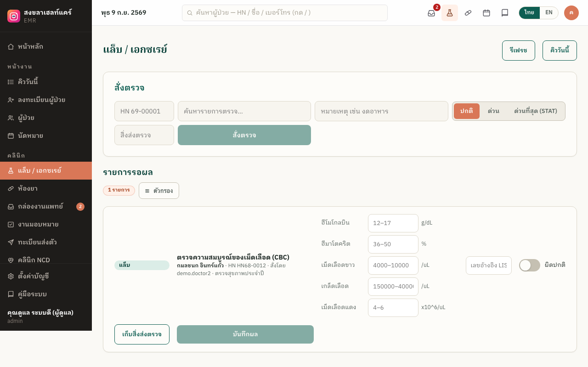
Task: Click the user avatar ค
Action: coord(571,13)
